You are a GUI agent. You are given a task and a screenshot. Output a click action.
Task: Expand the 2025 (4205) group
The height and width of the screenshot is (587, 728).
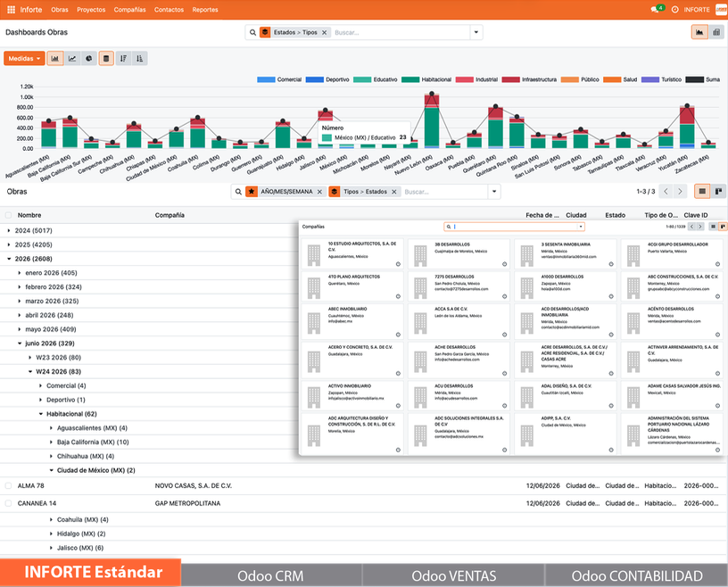[x=33, y=244]
